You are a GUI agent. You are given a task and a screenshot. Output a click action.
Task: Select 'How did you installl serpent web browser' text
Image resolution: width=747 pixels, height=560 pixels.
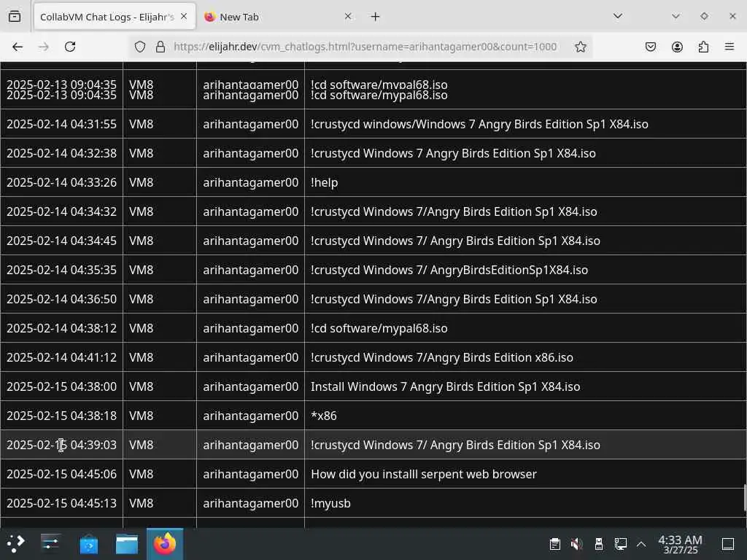[424, 474]
